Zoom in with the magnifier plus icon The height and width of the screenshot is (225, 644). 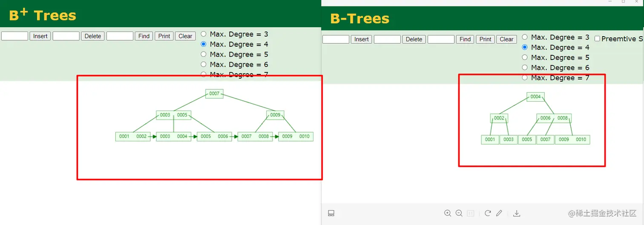(448, 213)
